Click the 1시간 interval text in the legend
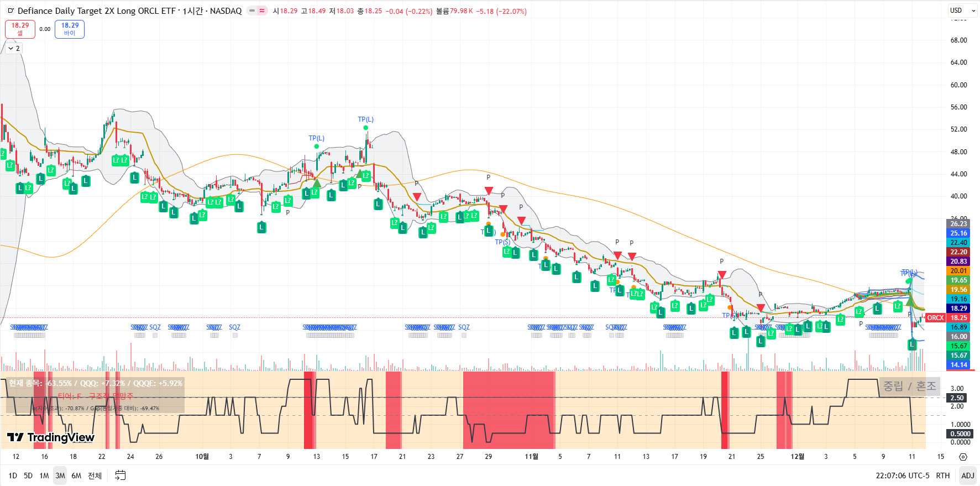The height and width of the screenshot is (486, 980). [x=193, y=11]
